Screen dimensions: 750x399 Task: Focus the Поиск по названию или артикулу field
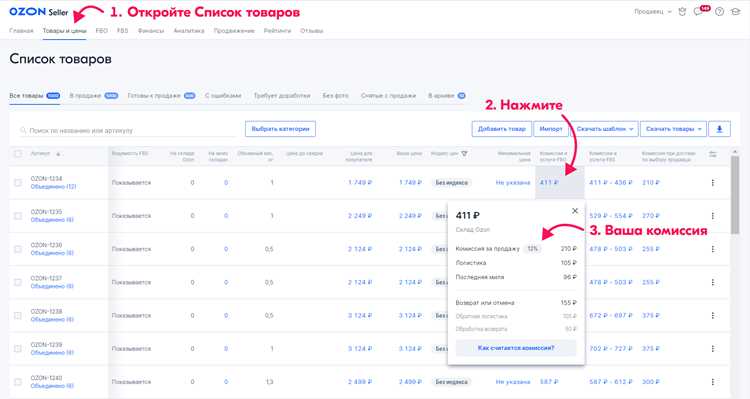tap(127, 130)
